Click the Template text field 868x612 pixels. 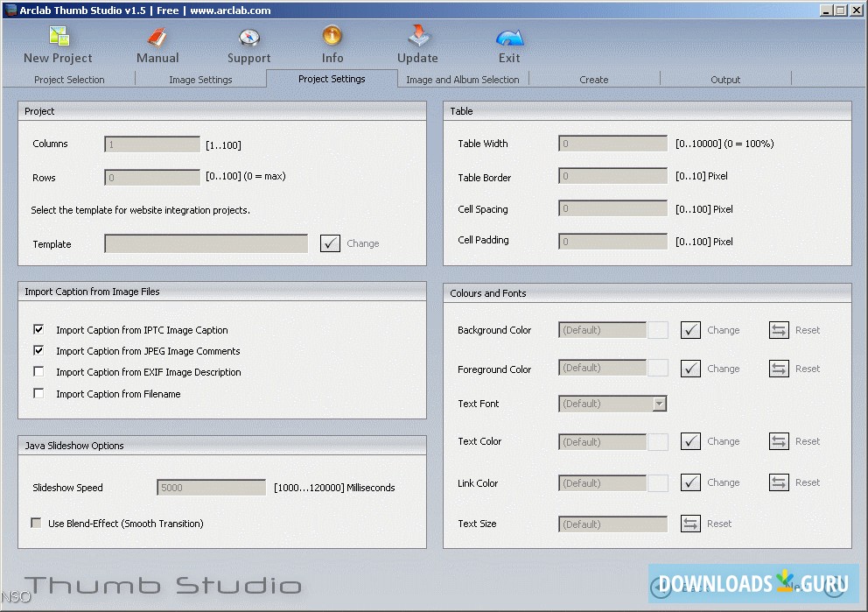tap(206, 243)
